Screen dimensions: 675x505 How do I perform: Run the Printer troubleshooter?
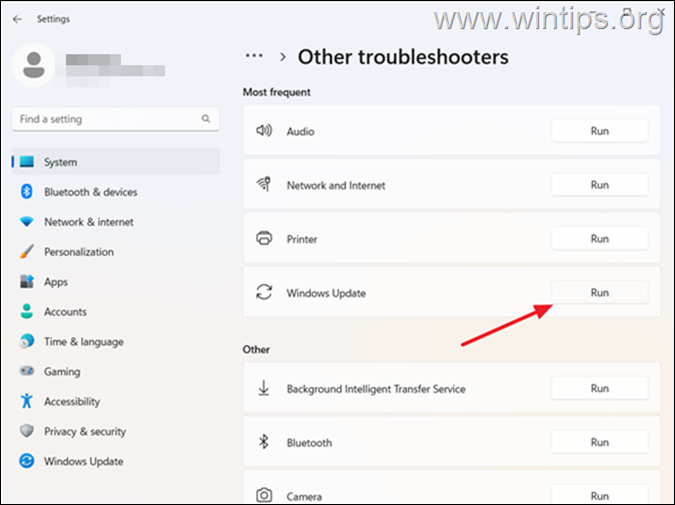[600, 239]
